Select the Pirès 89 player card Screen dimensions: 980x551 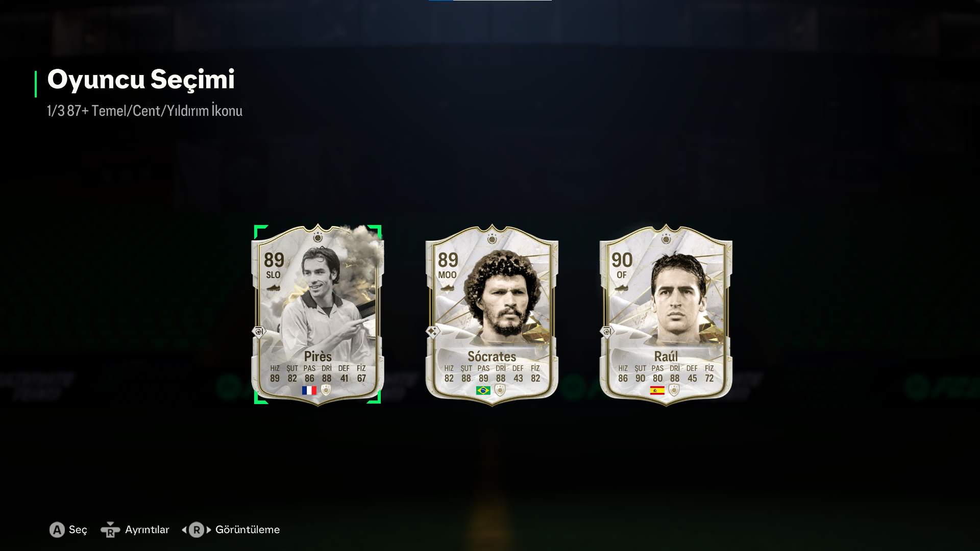pyautogui.click(x=317, y=314)
